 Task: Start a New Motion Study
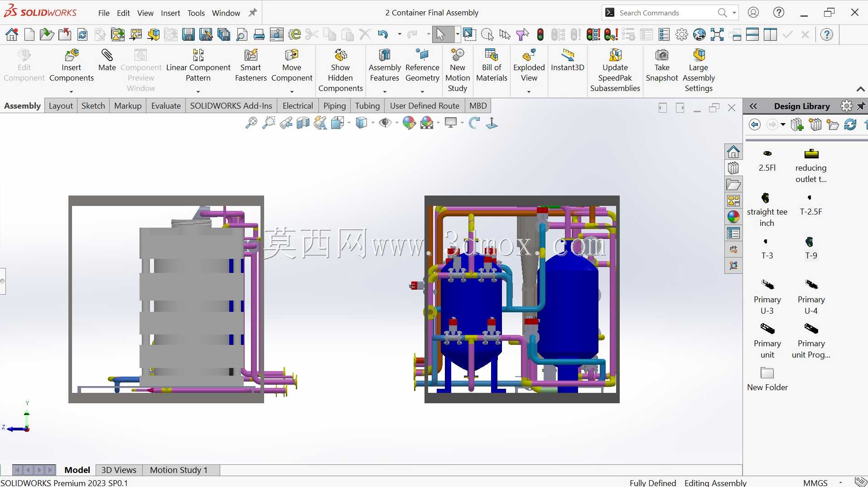[x=458, y=71]
